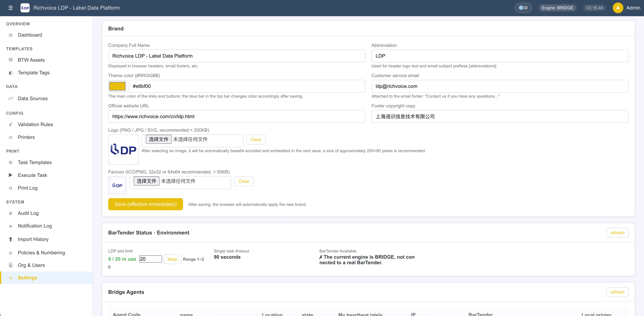Go to BTW Assets
The image size is (644, 316).
point(46,60)
